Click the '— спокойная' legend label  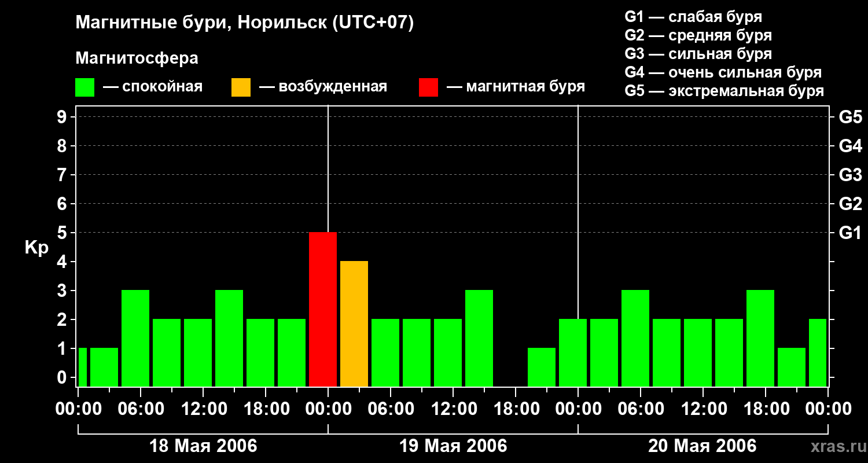click(153, 87)
